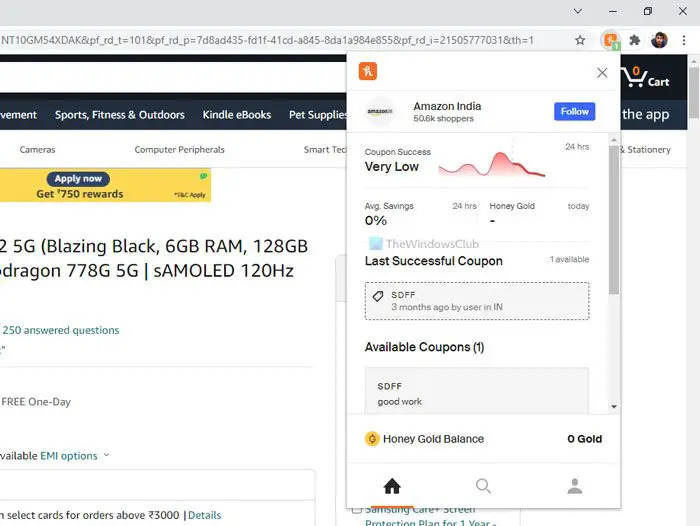Click the Honey popup scrollbar thumb

point(614,220)
